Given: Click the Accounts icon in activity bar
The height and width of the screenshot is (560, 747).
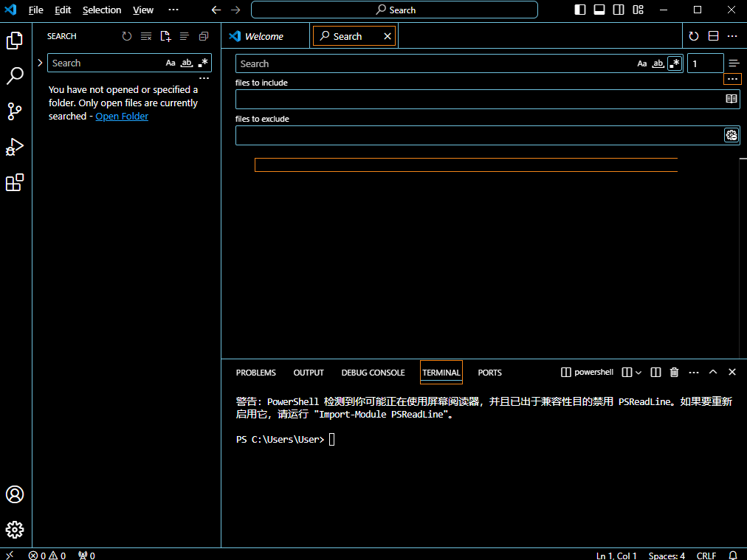Looking at the screenshot, I should pyautogui.click(x=15, y=494).
